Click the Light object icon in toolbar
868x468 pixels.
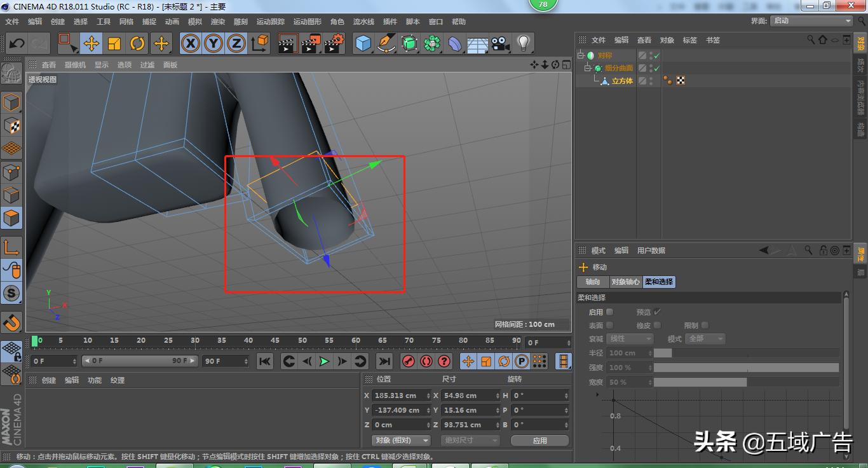click(x=524, y=43)
